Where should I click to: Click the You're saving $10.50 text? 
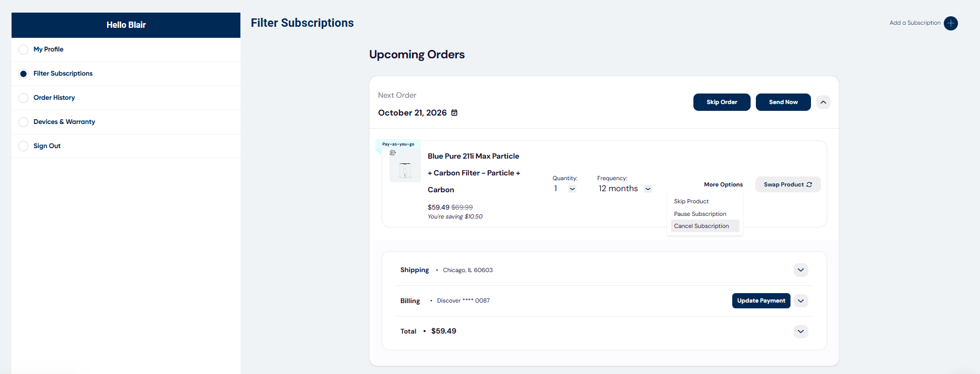click(x=455, y=216)
